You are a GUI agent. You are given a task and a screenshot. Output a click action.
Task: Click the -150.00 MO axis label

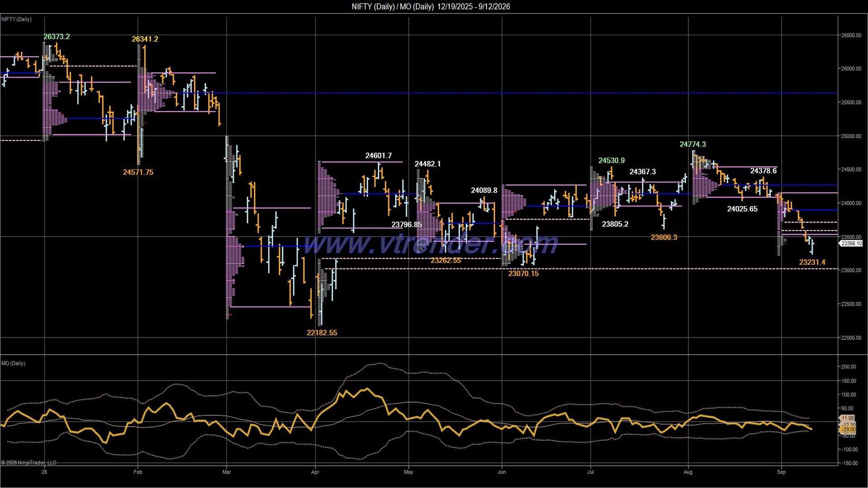coord(848,463)
